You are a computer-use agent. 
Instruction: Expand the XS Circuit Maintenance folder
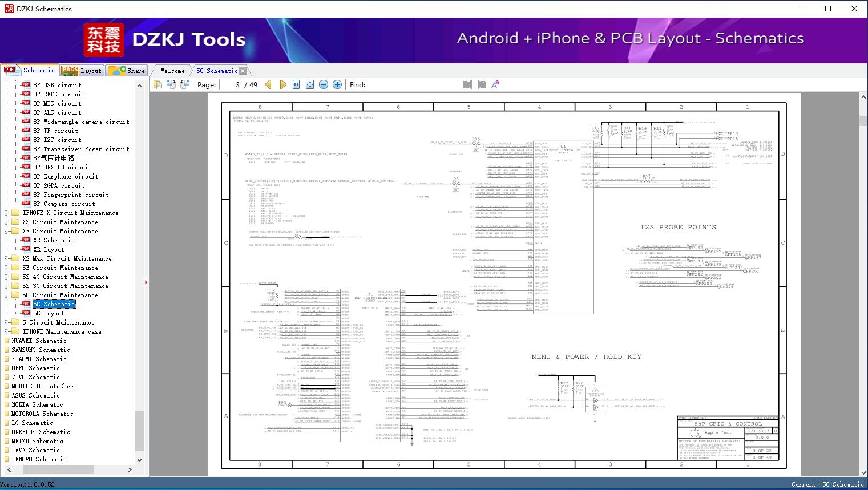click(6, 222)
